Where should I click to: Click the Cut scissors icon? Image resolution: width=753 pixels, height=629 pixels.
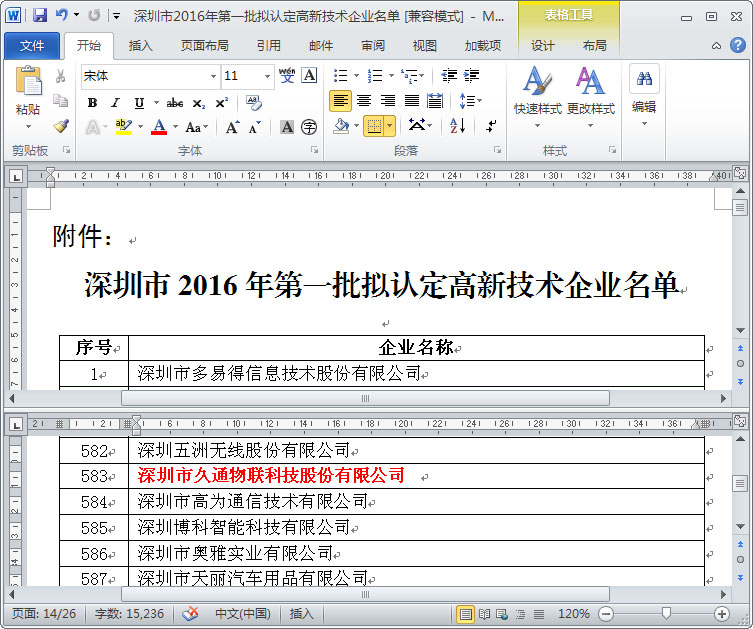[61, 76]
